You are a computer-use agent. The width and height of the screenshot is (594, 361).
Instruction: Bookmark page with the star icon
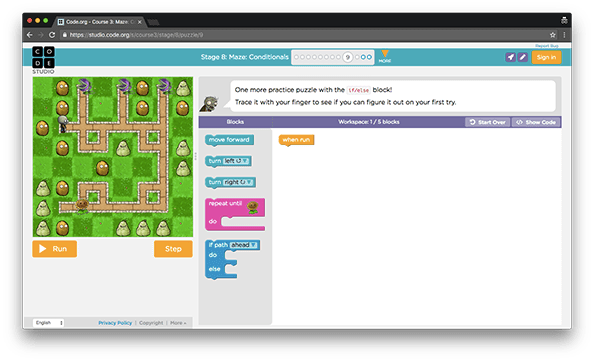point(553,35)
